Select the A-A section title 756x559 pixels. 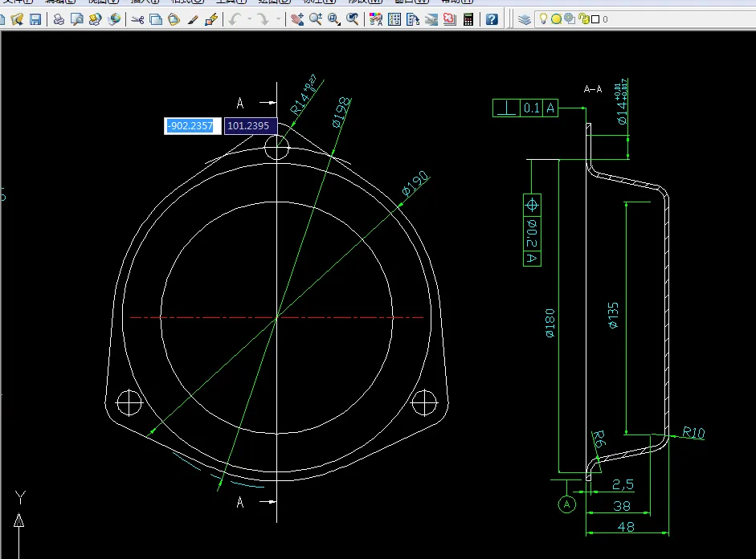tap(593, 89)
